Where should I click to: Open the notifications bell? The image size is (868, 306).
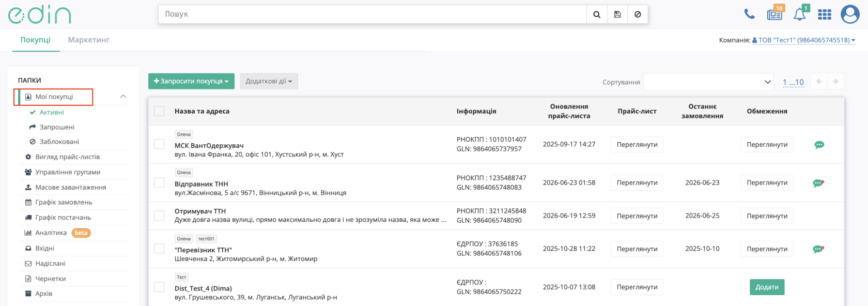click(800, 13)
